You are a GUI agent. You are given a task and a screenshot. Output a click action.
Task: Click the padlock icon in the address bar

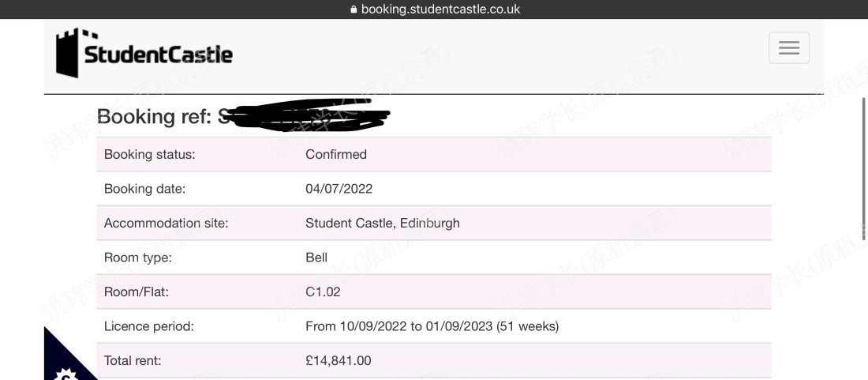tap(354, 9)
